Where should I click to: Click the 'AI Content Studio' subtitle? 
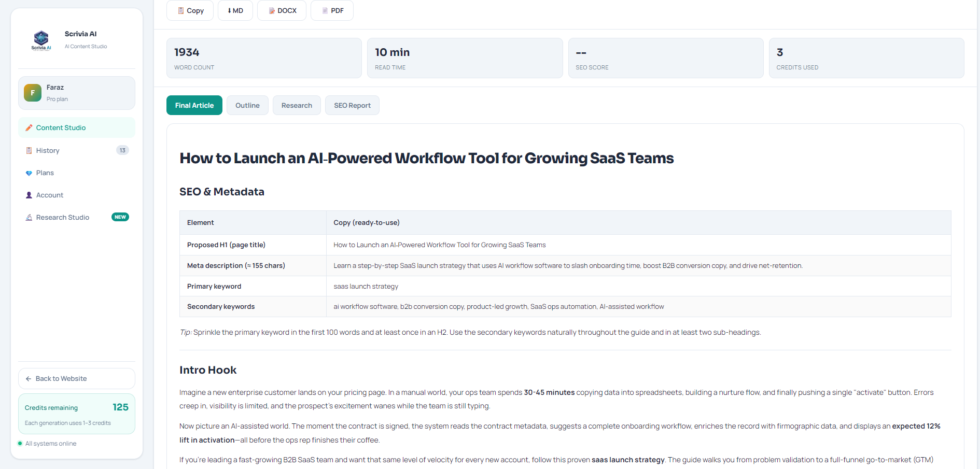pyautogui.click(x=86, y=47)
